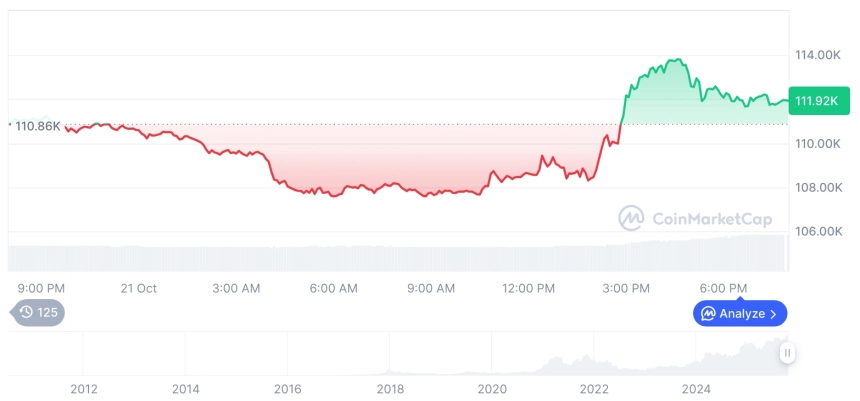Jump to 2020 on the year timeline
The height and width of the screenshot is (401, 860).
pyautogui.click(x=492, y=389)
